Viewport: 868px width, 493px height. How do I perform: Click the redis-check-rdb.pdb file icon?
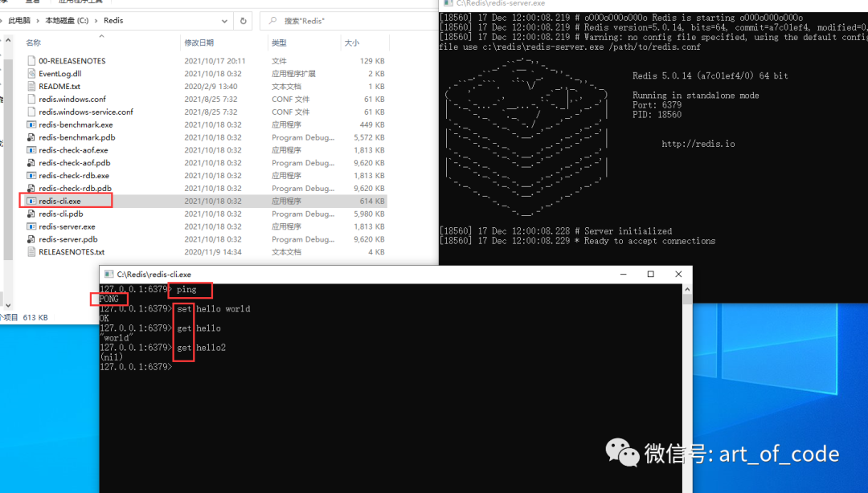tap(31, 188)
